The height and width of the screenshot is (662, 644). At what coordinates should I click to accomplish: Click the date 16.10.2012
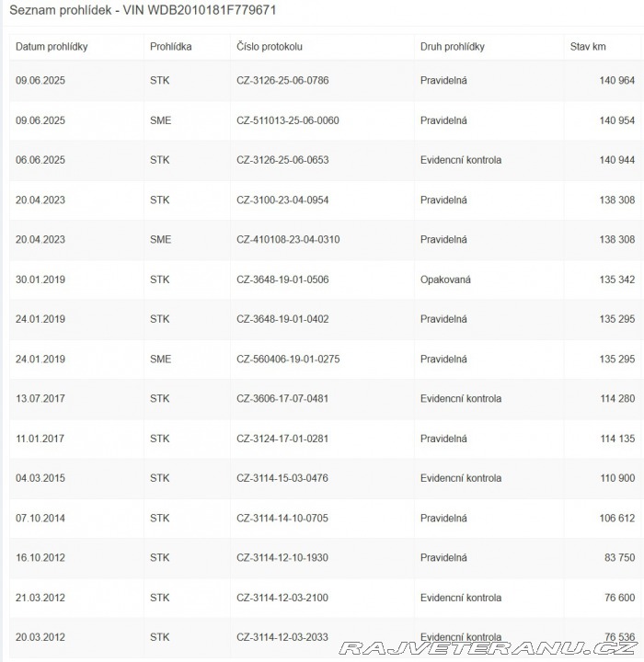pos(40,558)
